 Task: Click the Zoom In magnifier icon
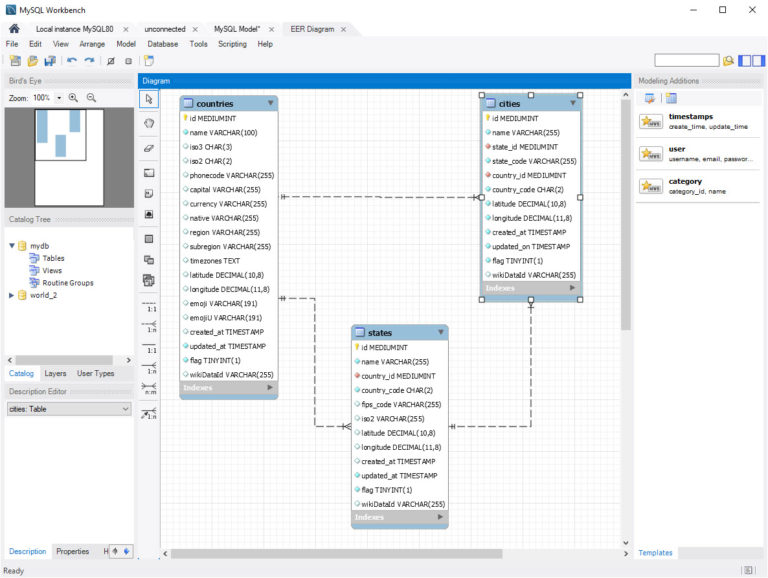point(73,98)
